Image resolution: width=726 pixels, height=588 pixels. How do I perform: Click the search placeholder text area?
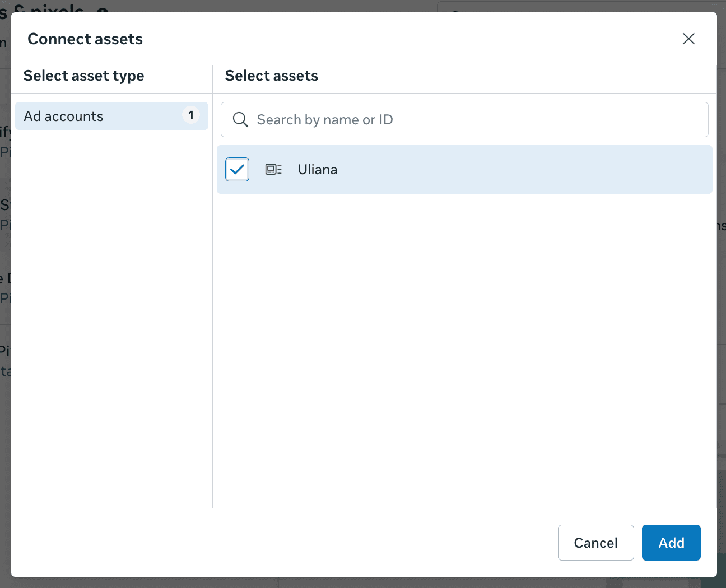[325, 119]
